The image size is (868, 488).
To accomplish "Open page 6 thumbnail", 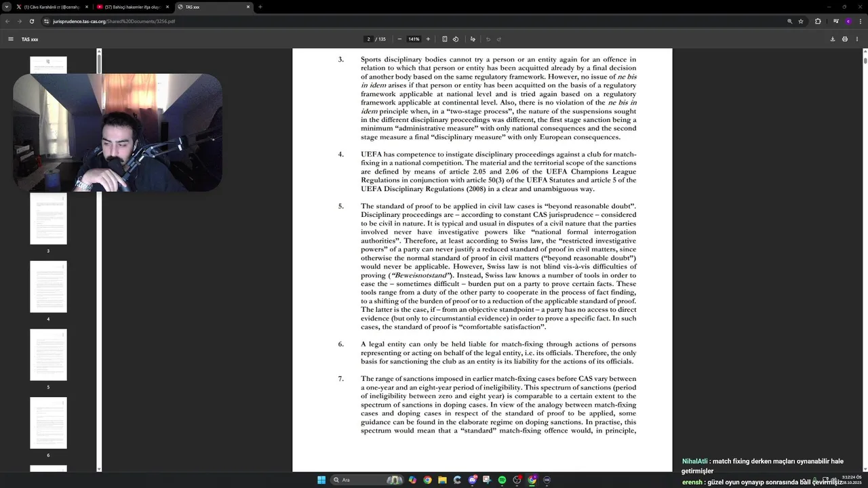I will 48,423.
